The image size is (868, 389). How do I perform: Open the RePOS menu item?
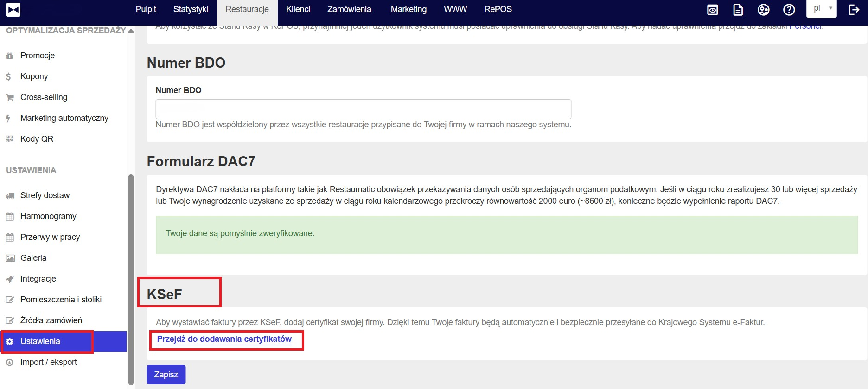point(498,9)
